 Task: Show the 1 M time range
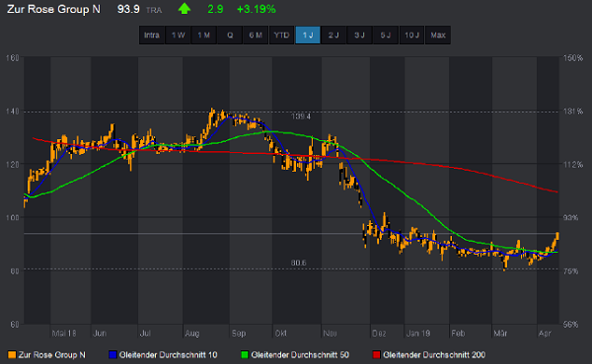click(204, 35)
